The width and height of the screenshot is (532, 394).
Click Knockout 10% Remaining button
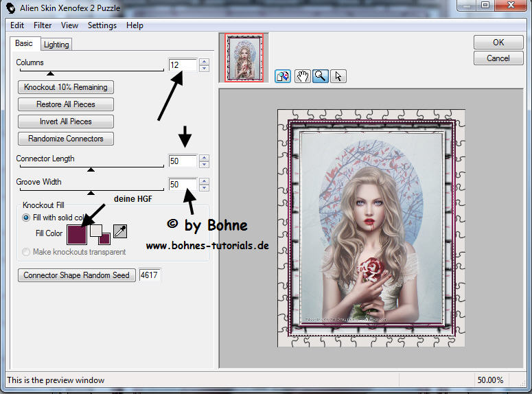click(x=66, y=87)
